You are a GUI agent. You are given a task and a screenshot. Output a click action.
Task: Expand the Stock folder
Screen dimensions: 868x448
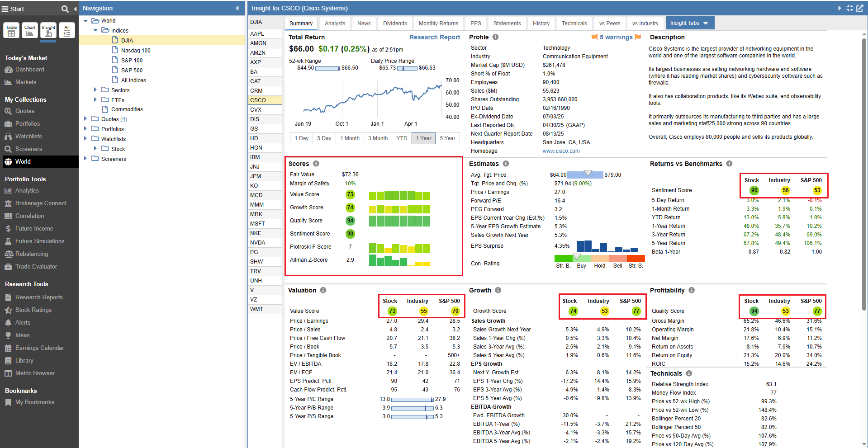point(95,149)
